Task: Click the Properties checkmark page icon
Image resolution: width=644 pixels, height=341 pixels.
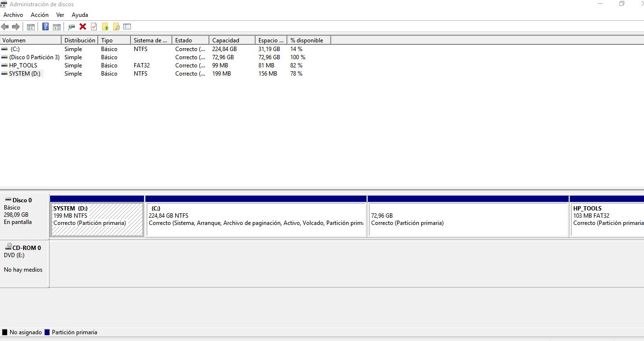Action: point(94,27)
